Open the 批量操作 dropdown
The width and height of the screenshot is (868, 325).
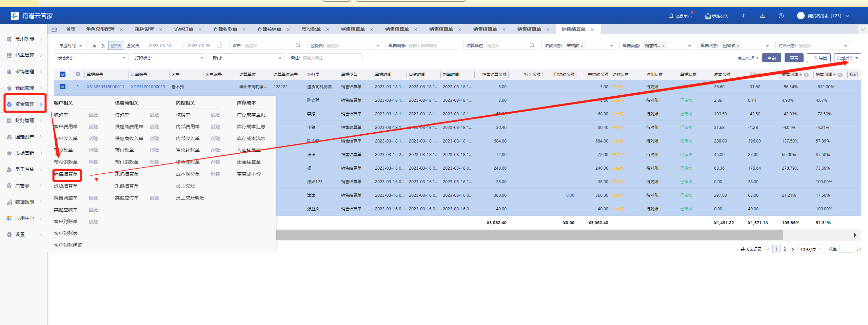[847, 58]
